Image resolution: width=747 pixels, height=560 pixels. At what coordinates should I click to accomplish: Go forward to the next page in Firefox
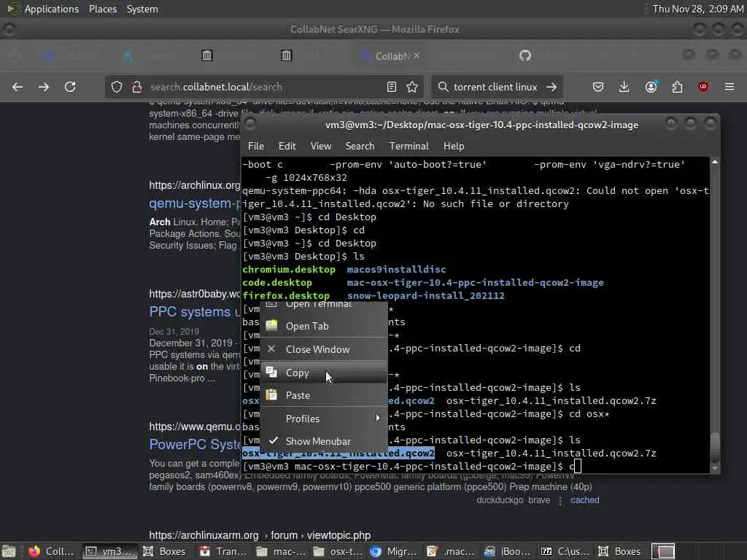43,87
